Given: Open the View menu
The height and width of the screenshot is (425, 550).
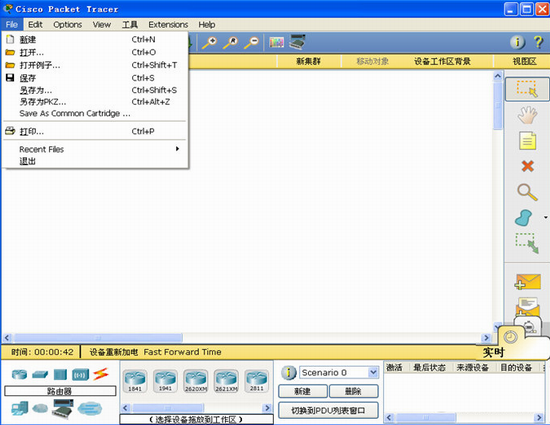Looking at the screenshot, I should pyautogui.click(x=101, y=25).
